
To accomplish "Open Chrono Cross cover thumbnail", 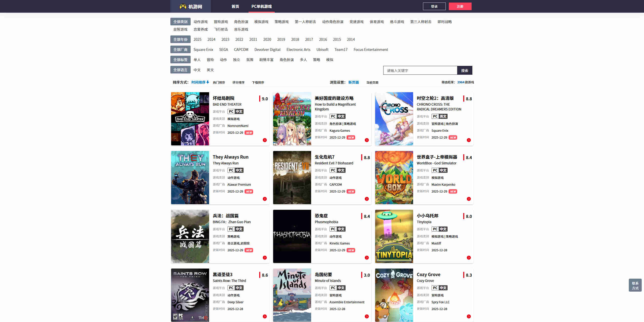I will (394, 119).
